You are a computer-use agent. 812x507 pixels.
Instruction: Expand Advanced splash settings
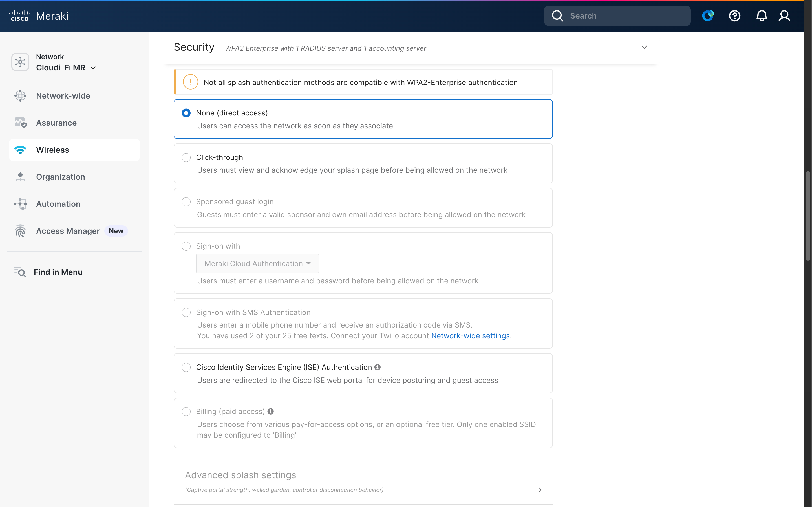(x=540, y=490)
